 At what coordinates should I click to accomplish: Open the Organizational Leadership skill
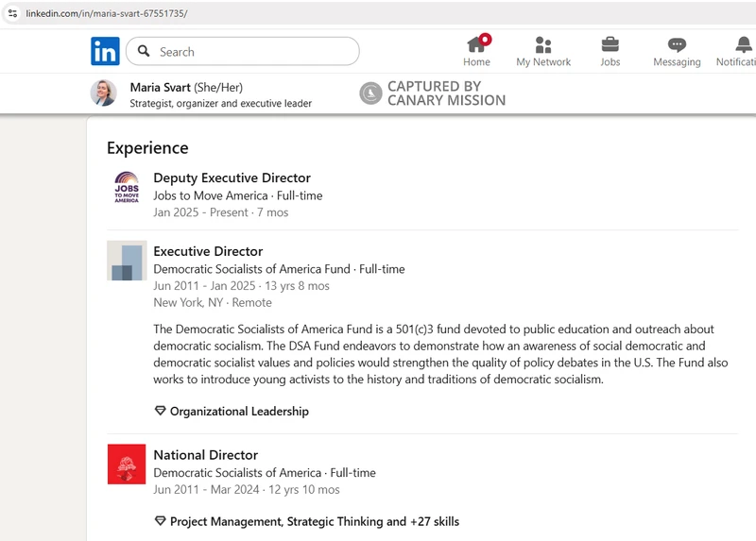pos(238,411)
